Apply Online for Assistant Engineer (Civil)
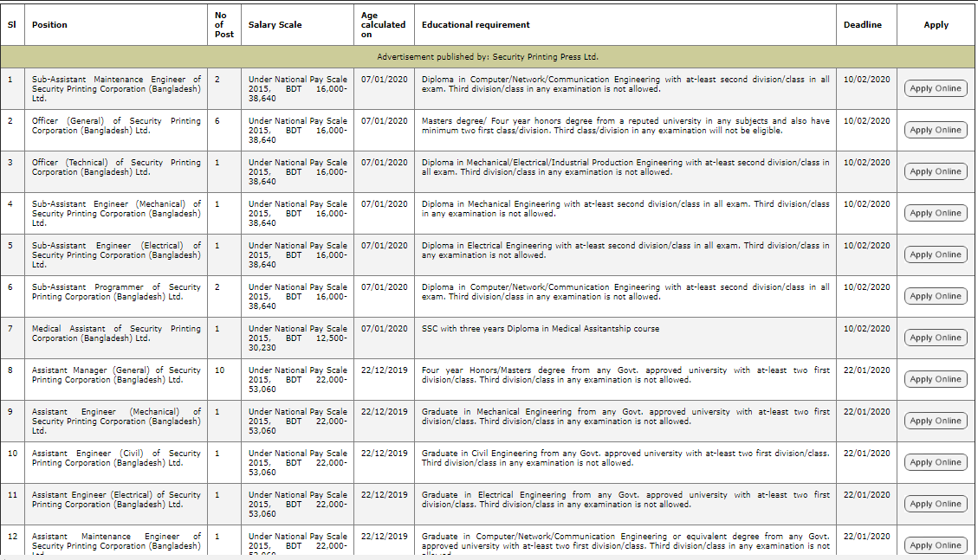 tap(936, 462)
